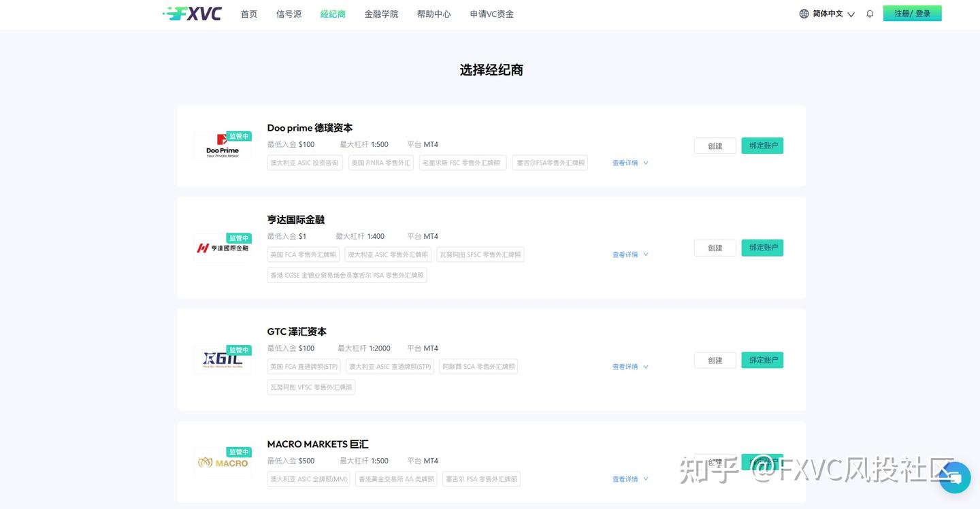Click 创建 for Doo Prime

[715, 146]
